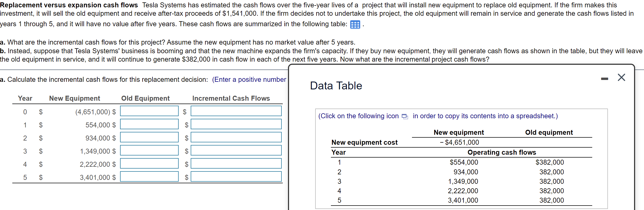The width and height of the screenshot is (644, 210).
Task: Click the copy-to-spreadsheet icon in Data Table
Action: point(405,116)
